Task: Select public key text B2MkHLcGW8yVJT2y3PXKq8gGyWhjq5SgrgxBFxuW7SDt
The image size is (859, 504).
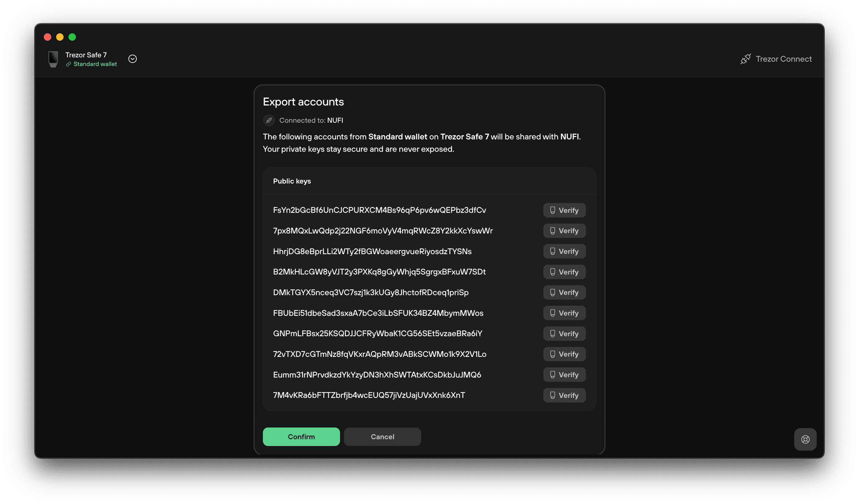Action: click(x=380, y=272)
